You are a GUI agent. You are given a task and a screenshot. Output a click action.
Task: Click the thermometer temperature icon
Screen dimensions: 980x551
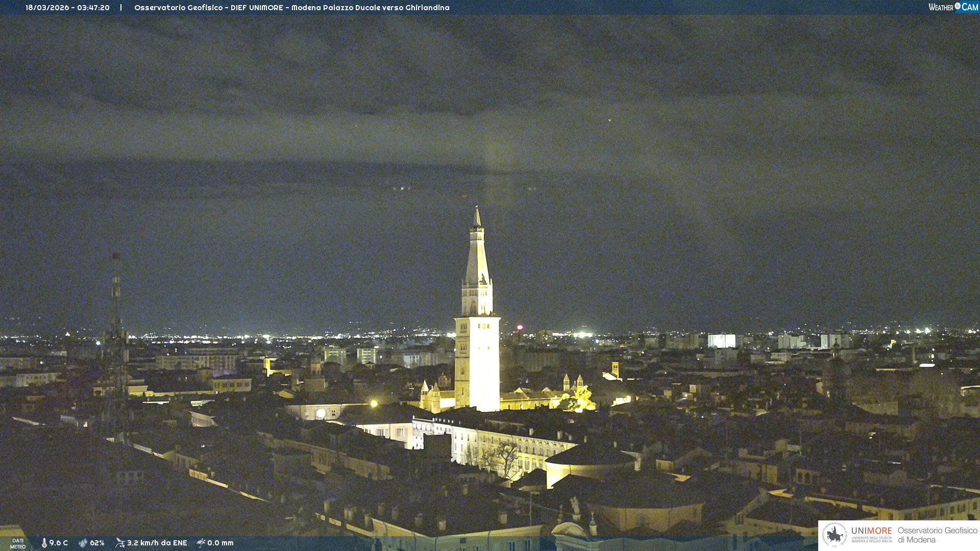coord(44,543)
